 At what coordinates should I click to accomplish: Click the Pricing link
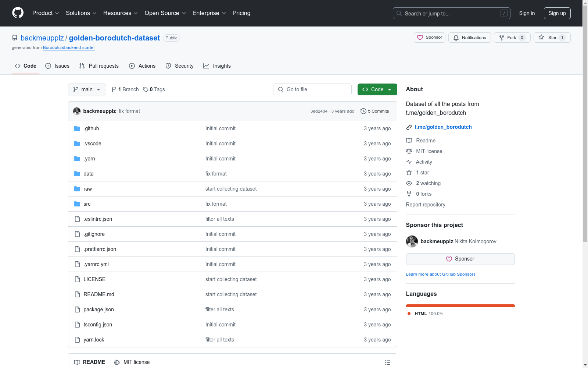241,13
